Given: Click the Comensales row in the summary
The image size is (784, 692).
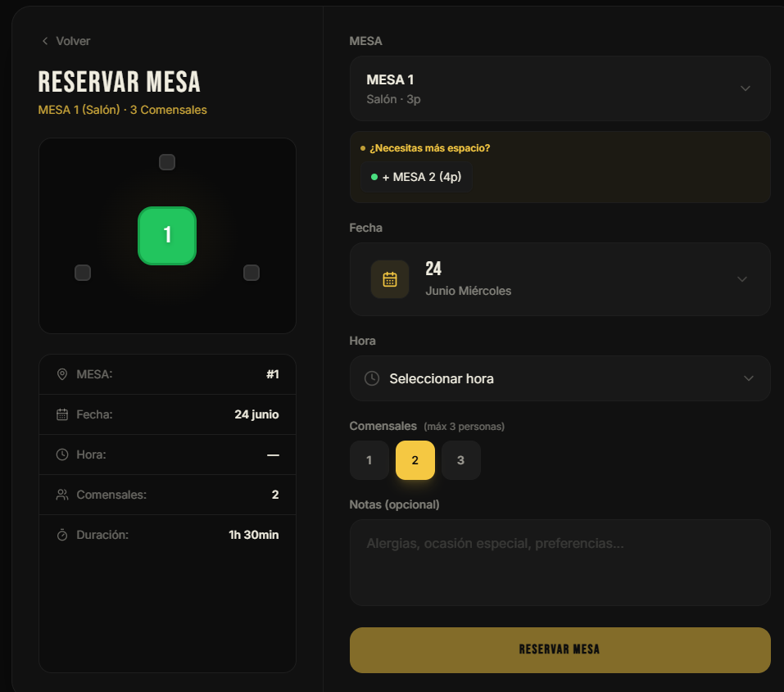Looking at the screenshot, I should (167, 495).
